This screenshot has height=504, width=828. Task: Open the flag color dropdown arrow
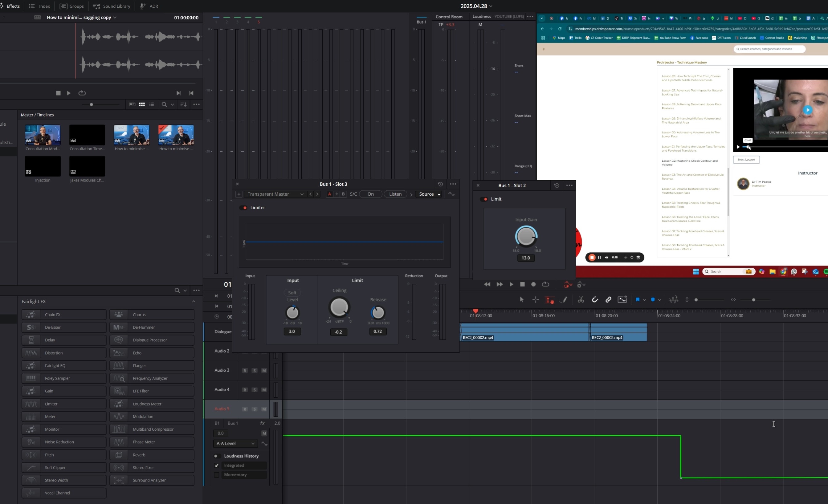tap(644, 300)
